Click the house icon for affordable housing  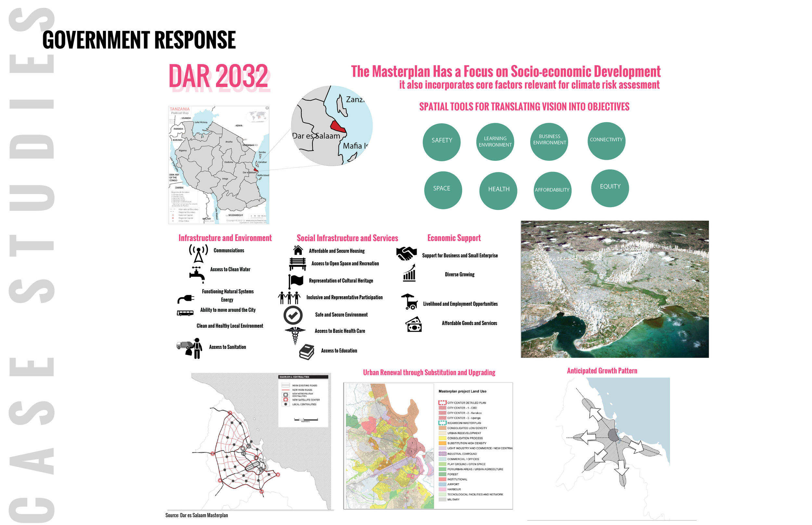coord(298,250)
